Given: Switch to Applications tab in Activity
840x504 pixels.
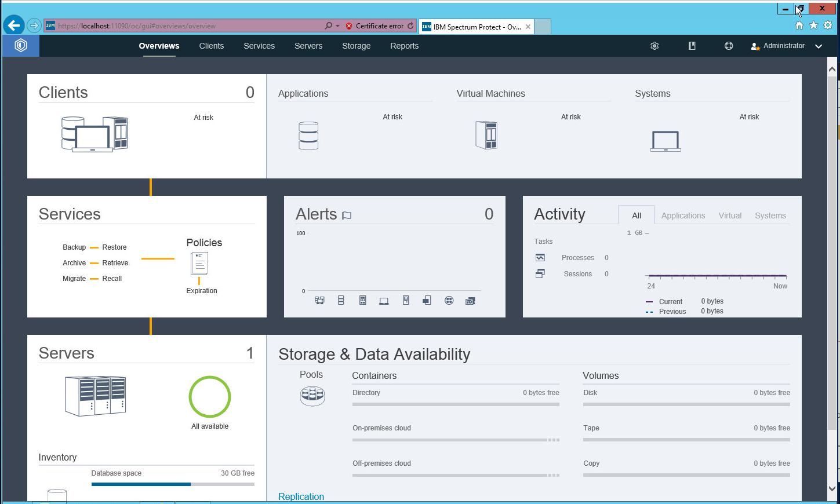Looking at the screenshot, I should pos(683,216).
